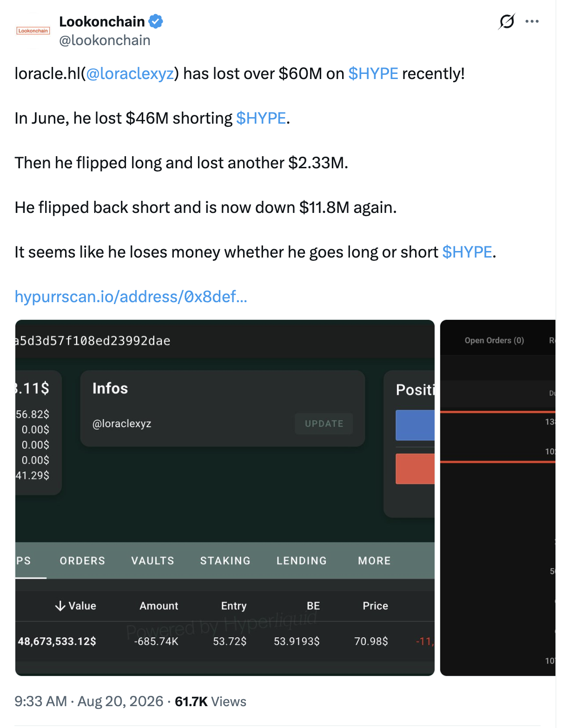Screen dimensions: 568x728
Task: Click the blue verified badge
Action: coord(156,21)
